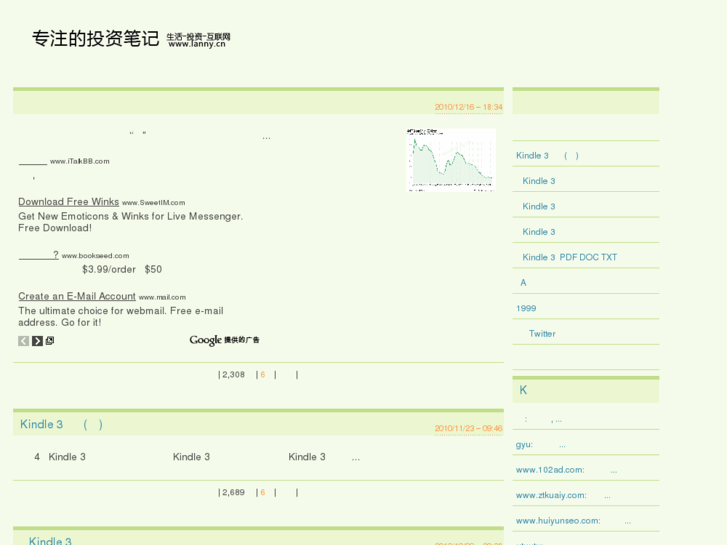727x545 pixels.
Task: Open recent comment by gyu
Action: pyautogui.click(x=541, y=445)
